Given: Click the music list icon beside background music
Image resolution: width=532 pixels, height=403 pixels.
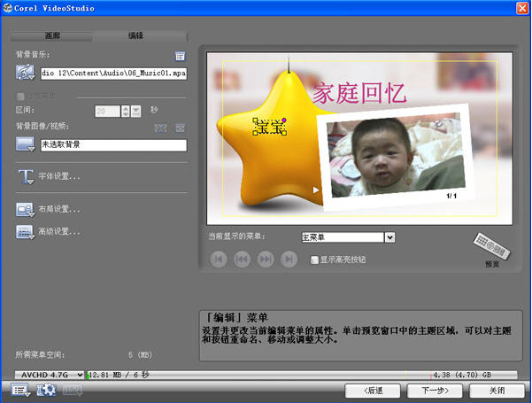Looking at the screenshot, I should 181,56.
